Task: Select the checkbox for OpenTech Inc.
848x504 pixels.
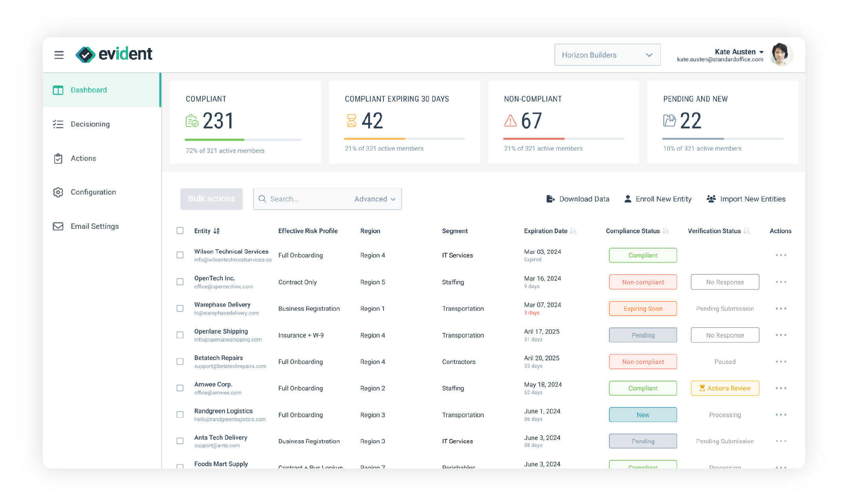Action: (x=180, y=282)
